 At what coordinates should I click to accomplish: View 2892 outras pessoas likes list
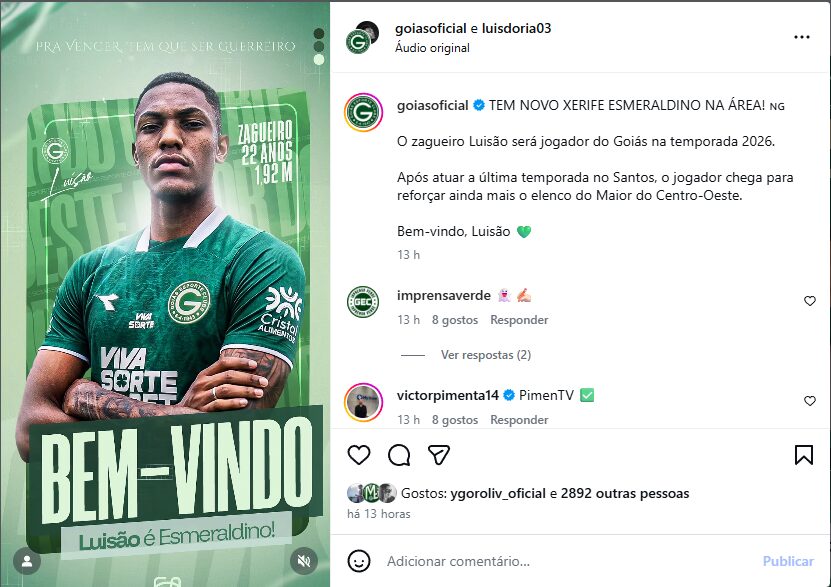tap(625, 493)
